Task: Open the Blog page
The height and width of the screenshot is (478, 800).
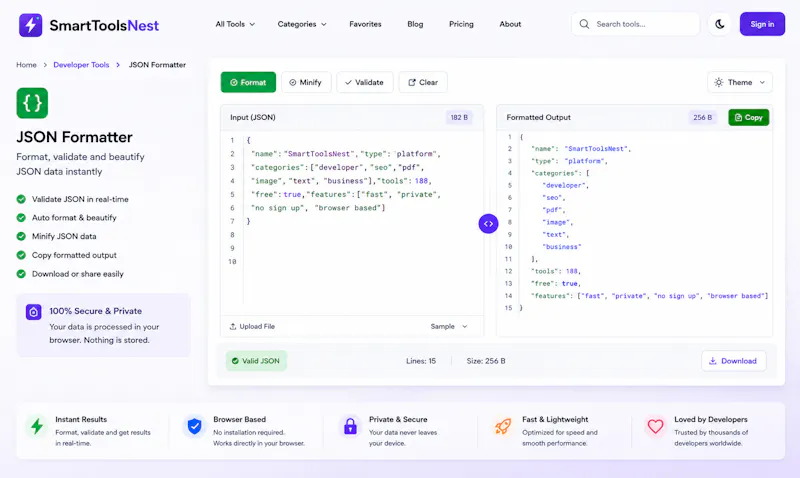Action: 415,24
